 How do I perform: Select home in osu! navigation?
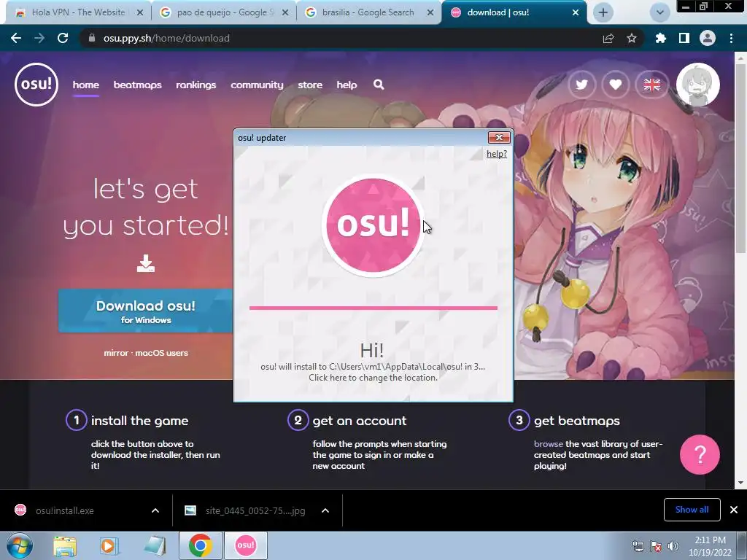pos(86,85)
